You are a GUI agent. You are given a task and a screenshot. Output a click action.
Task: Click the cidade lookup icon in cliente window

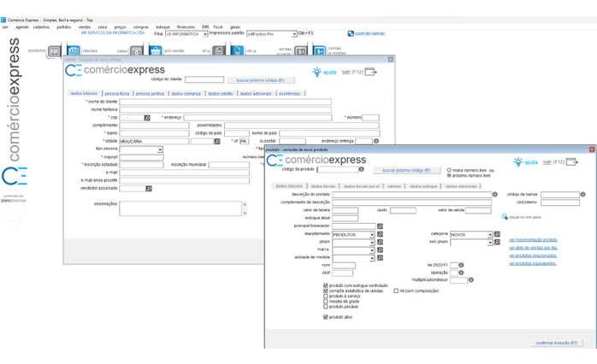[217, 142]
